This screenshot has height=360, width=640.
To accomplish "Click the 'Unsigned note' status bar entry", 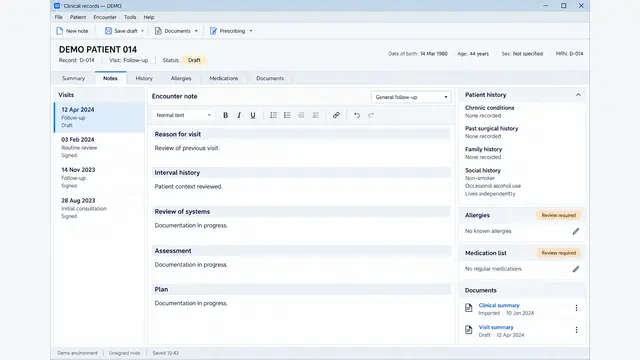I will [x=124, y=353].
